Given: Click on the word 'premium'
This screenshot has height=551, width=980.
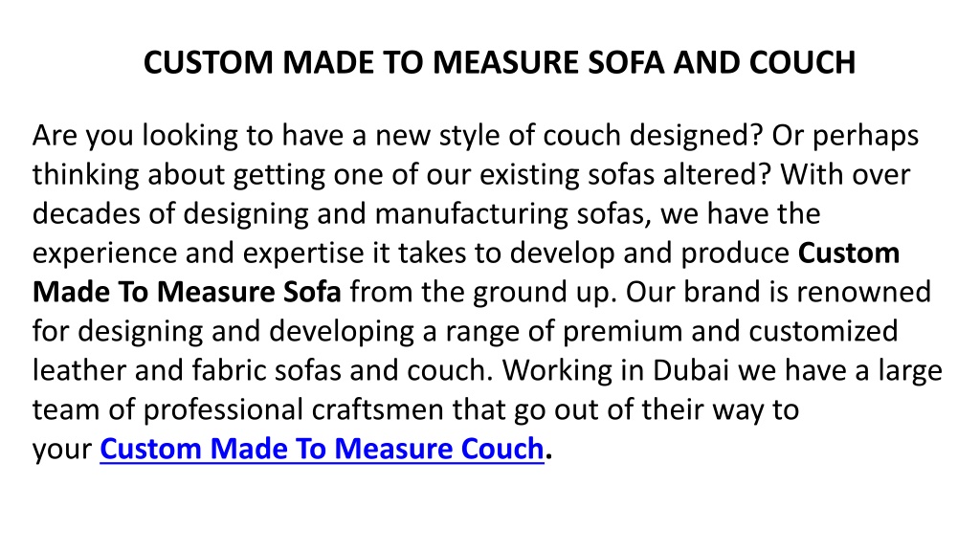Looking at the screenshot, I should [x=622, y=333].
